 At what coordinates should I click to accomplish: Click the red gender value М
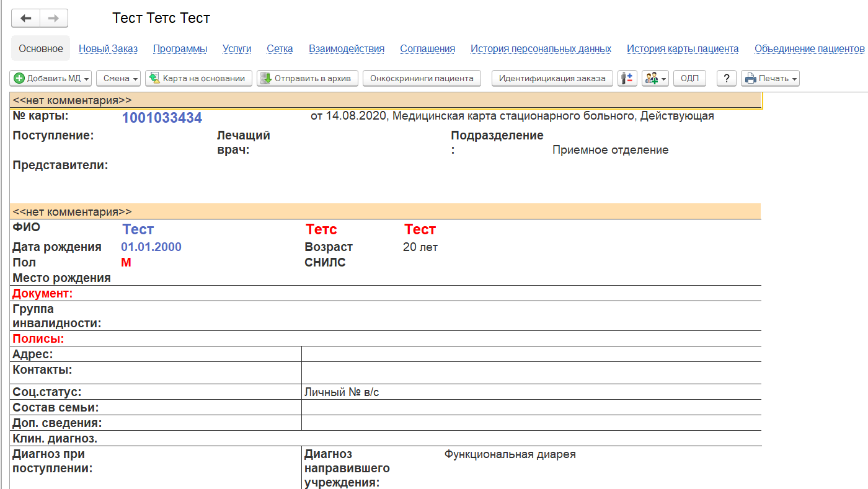(x=126, y=262)
